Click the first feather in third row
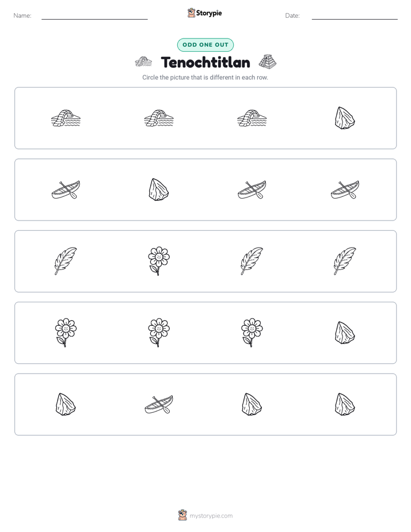 66,261
